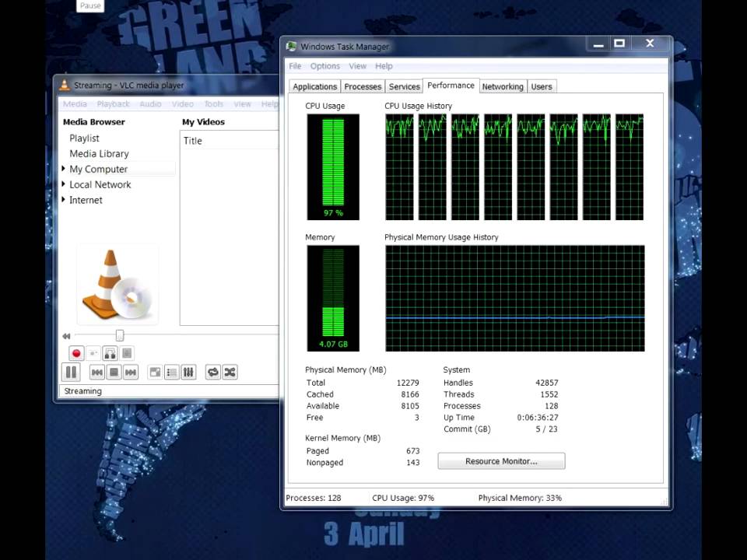Click the Resource Monitor button
This screenshot has width=747, height=560.
[501, 461]
